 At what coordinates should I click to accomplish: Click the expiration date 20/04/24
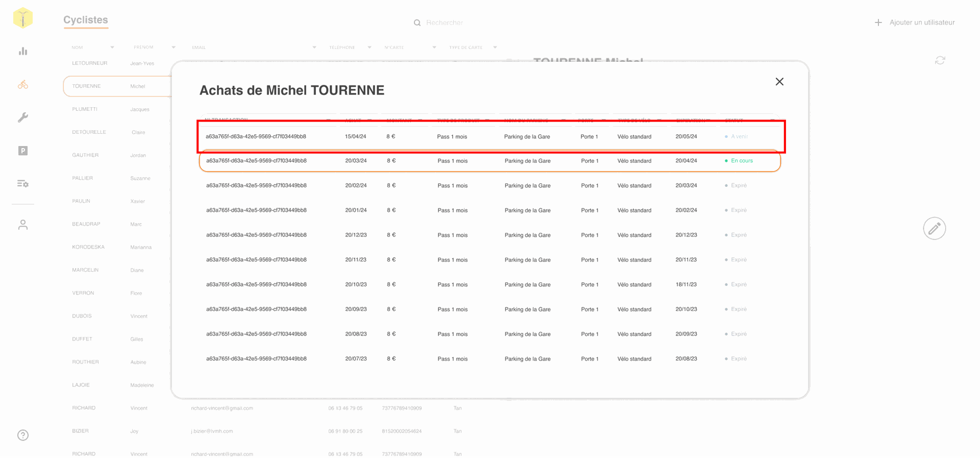click(686, 161)
